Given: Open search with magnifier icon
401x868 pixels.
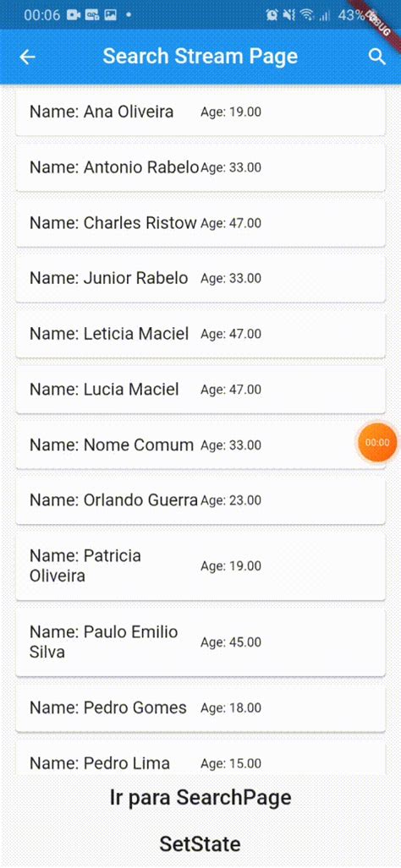Looking at the screenshot, I should 376,57.
